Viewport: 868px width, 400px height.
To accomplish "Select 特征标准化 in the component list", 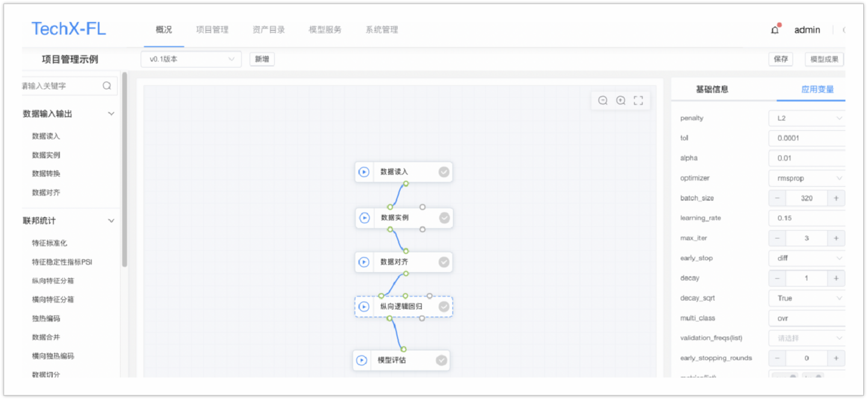I will pos(49,243).
